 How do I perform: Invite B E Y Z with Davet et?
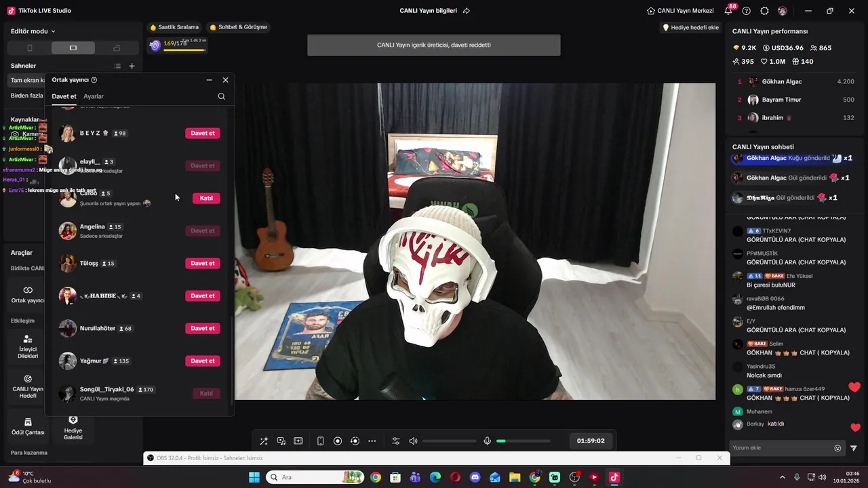203,133
